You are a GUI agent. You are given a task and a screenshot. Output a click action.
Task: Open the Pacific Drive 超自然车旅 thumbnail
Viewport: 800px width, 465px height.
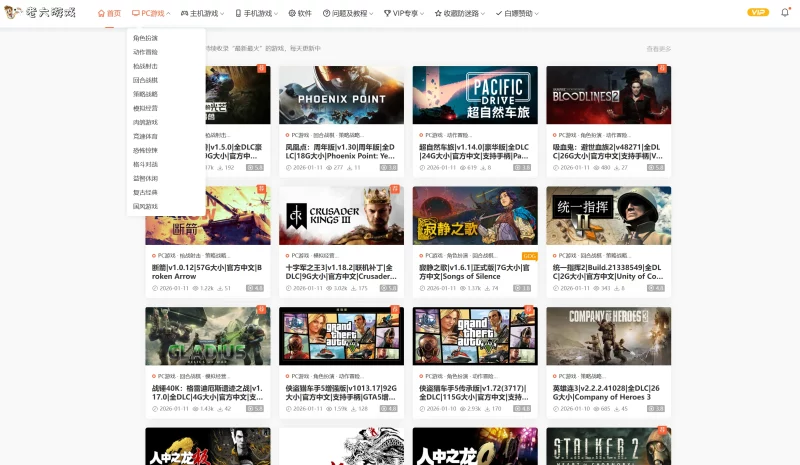click(475, 95)
